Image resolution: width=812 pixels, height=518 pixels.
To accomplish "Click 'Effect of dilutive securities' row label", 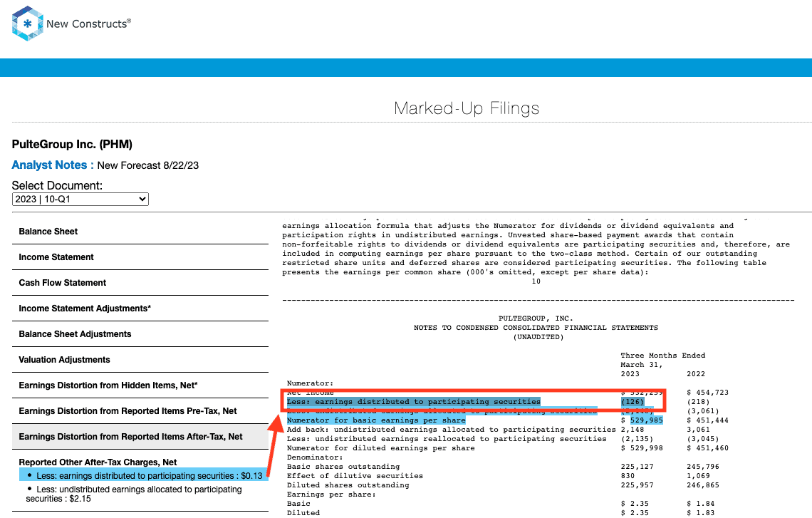I will click(355, 477).
